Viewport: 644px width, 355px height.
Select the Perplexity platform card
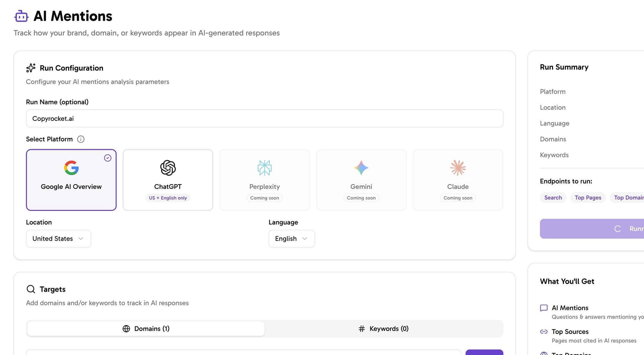tap(264, 186)
